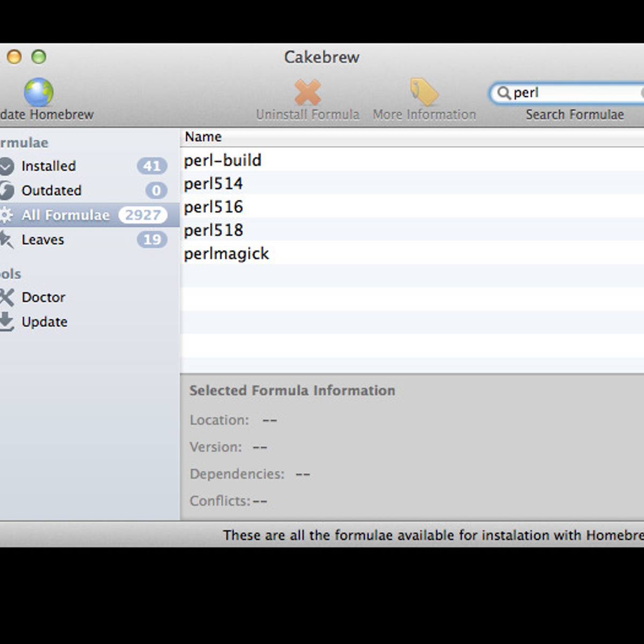Click the Outdated sidebar icon
This screenshot has height=644, width=644.
(6, 191)
